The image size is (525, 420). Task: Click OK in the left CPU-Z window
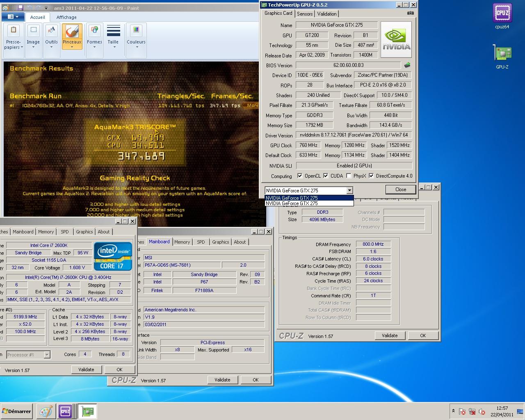click(119, 370)
